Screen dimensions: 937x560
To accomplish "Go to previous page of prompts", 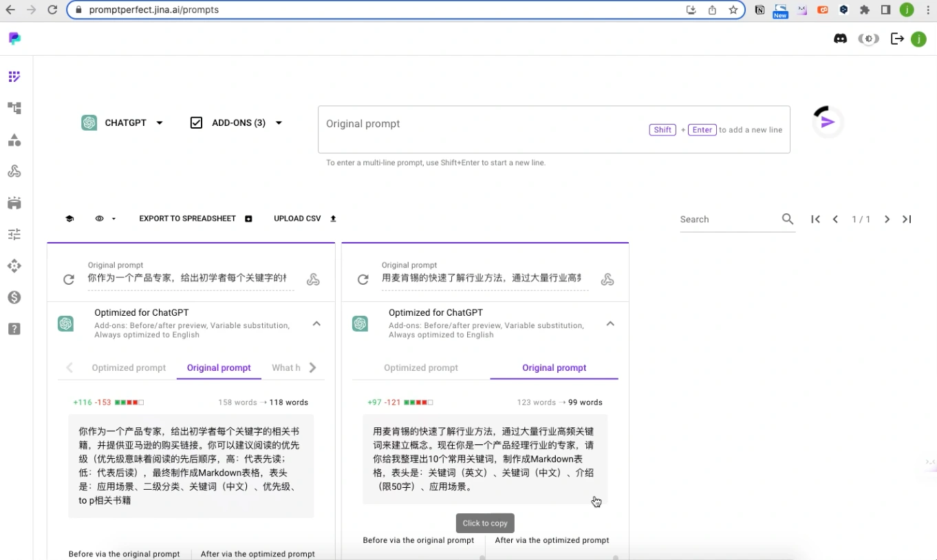I will (x=835, y=219).
